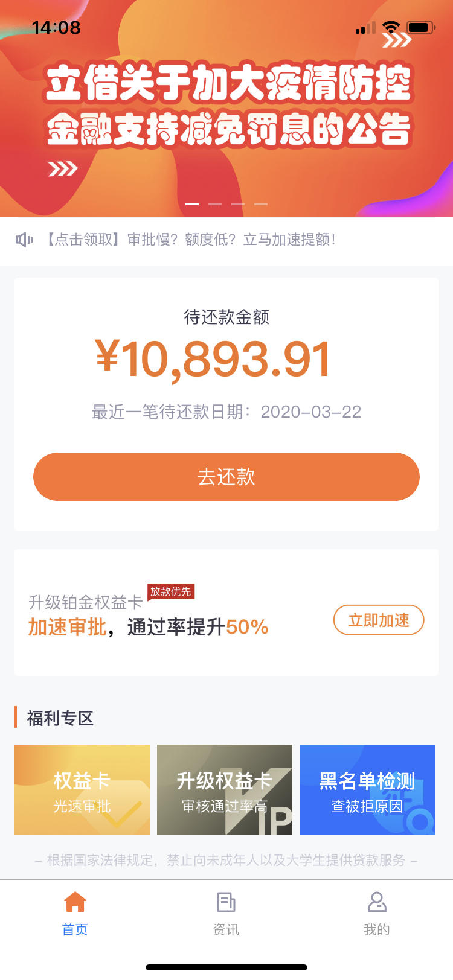The image size is (453, 980).
Task: Open the 我的 profile icon
Action: (377, 902)
